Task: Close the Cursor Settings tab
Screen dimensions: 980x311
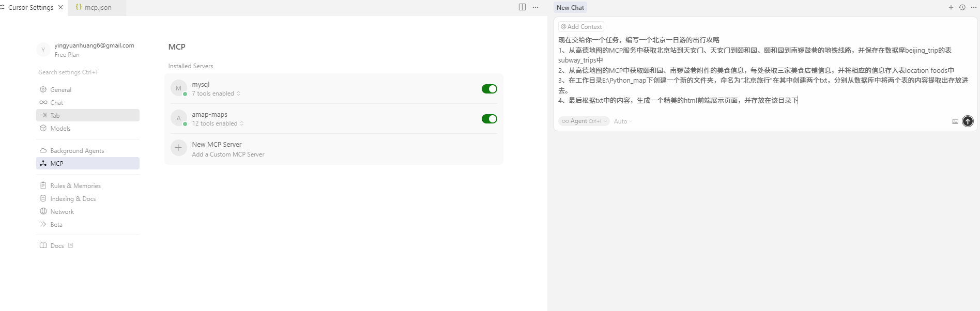Action: (60, 7)
